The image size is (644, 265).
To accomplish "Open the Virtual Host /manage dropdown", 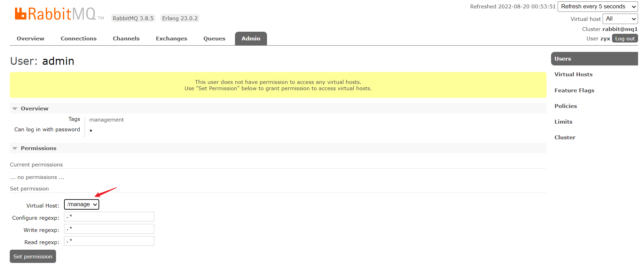I will pos(82,204).
